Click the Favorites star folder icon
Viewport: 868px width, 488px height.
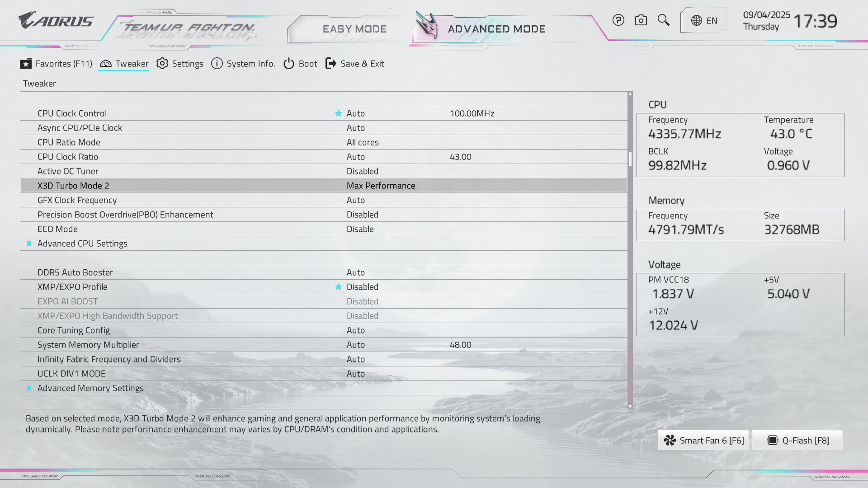click(26, 64)
